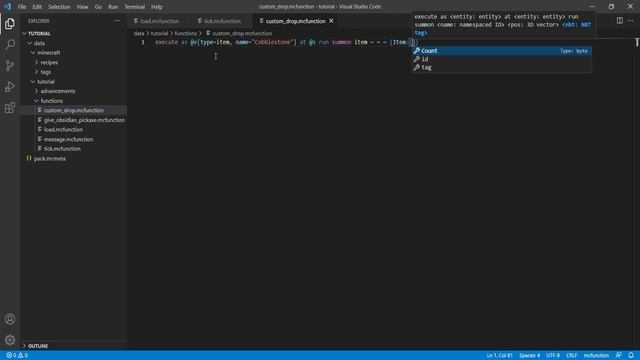Open the Extensions view

[10, 108]
